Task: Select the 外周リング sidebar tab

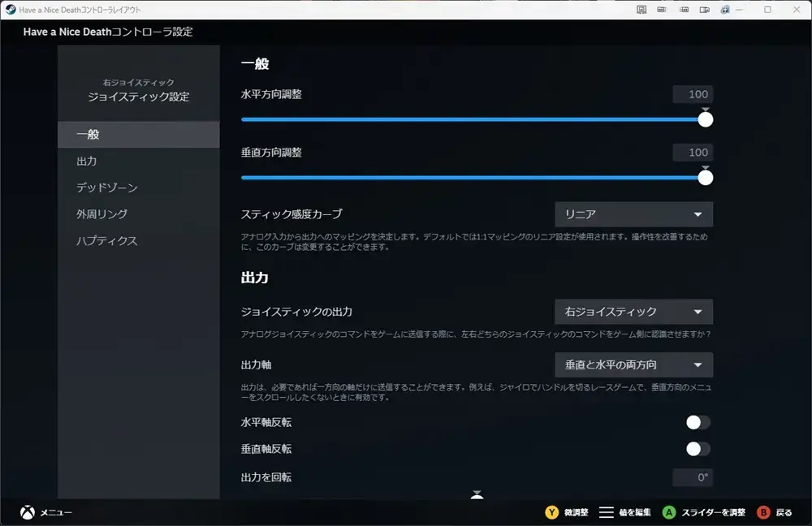Action: click(138, 213)
